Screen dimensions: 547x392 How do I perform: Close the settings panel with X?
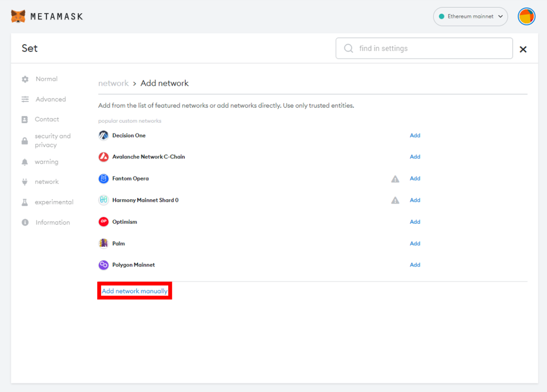pyautogui.click(x=523, y=49)
